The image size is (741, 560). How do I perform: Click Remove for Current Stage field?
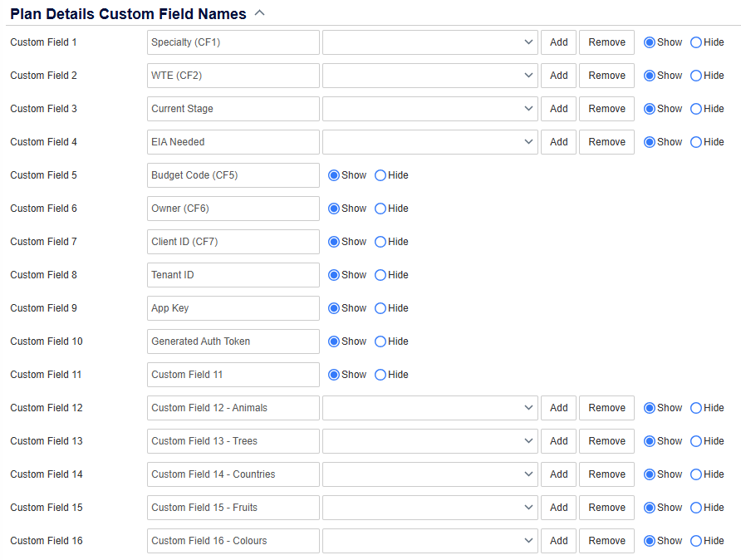[x=606, y=109]
